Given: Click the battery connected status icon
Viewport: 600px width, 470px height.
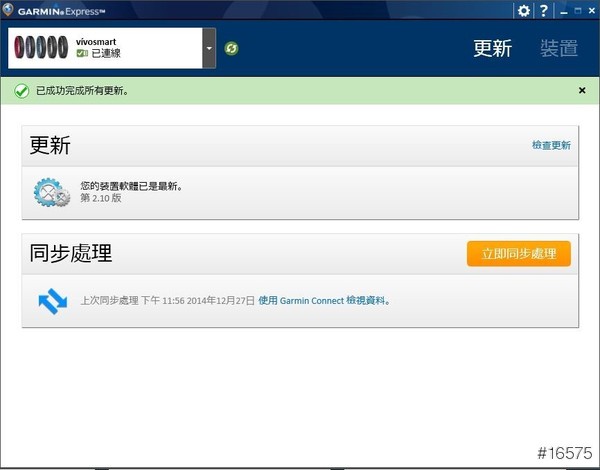Looking at the screenshot, I should (x=82, y=53).
